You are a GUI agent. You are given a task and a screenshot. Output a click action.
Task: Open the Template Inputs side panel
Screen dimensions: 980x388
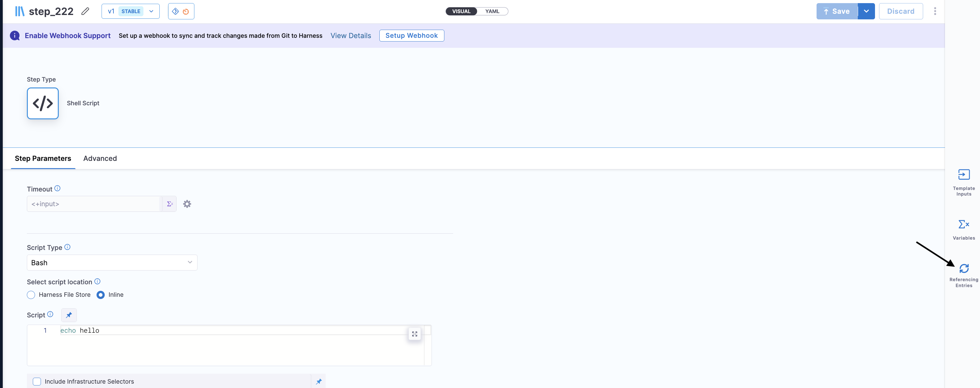click(x=963, y=182)
